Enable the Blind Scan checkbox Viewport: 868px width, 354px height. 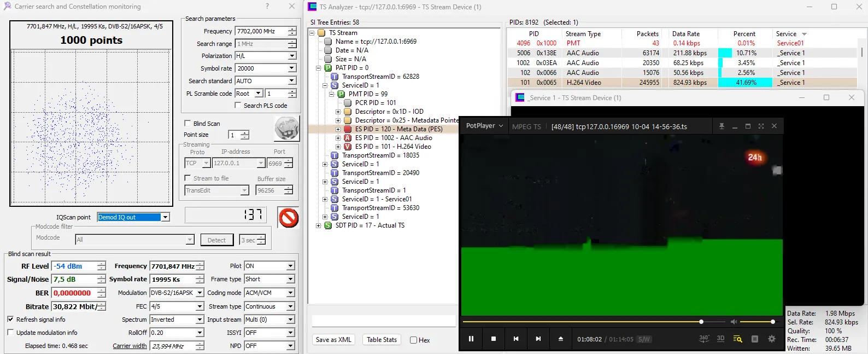(x=187, y=123)
